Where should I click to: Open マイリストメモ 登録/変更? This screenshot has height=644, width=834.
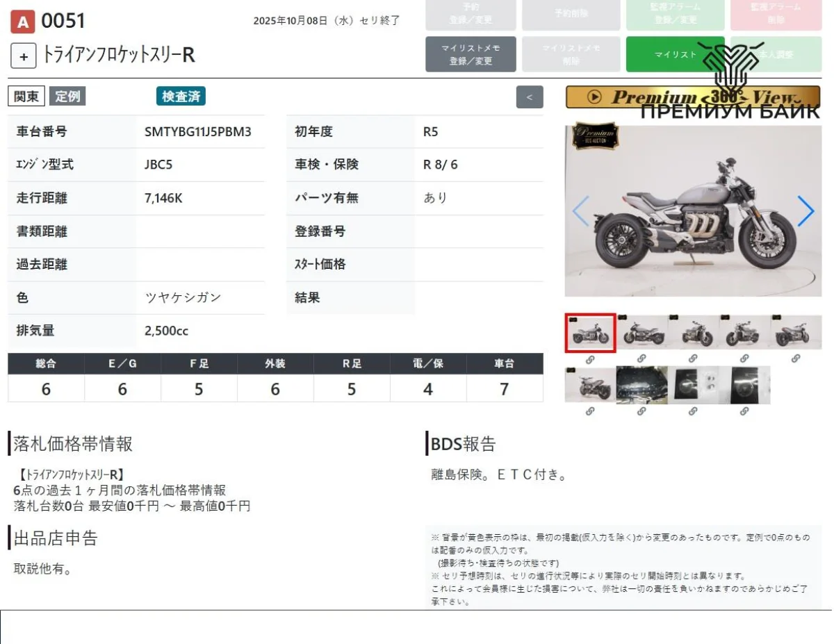tap(471, 54)
